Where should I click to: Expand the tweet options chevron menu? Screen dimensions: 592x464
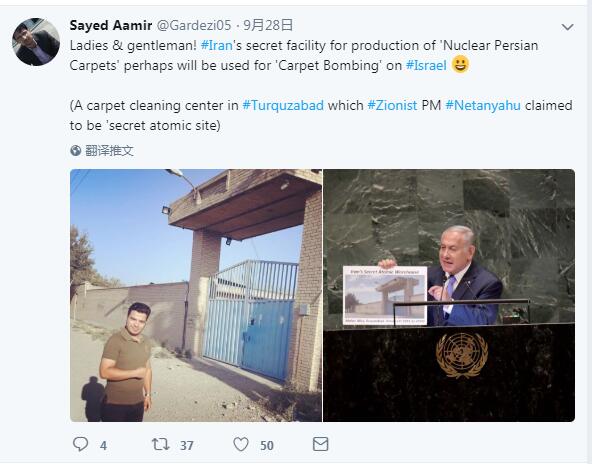[x=567, y=27]
